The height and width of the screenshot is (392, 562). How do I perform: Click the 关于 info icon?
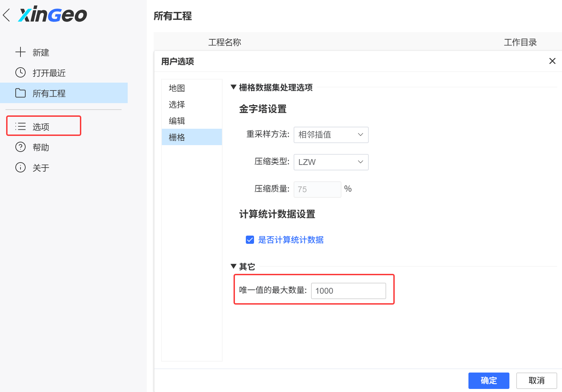20,167
